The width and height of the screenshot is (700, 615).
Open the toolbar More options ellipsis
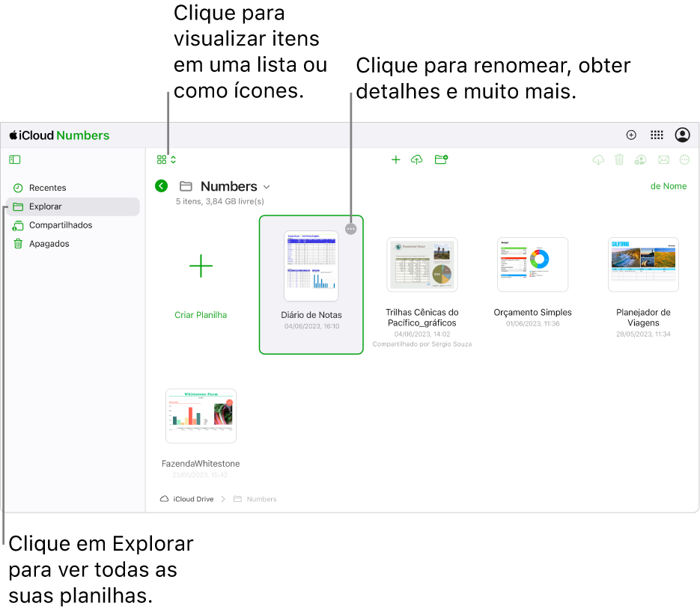[x=684, y=160]
